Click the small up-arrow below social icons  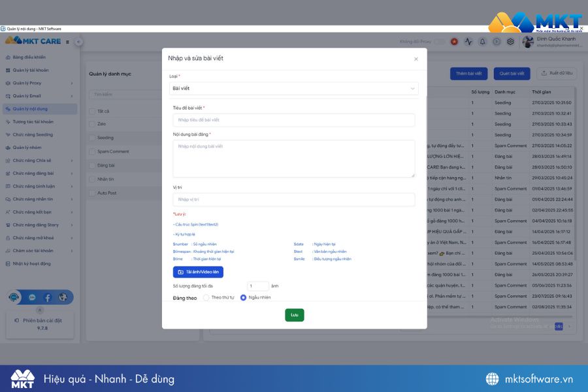click(x=40, y=310)
